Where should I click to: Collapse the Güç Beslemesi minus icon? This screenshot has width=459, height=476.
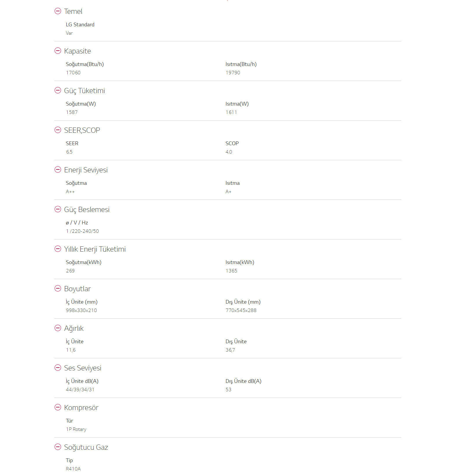[x=58, y=209]
